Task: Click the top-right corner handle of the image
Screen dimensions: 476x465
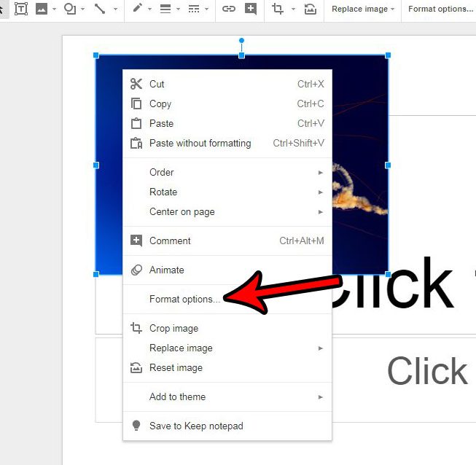Action: [388, 55]
